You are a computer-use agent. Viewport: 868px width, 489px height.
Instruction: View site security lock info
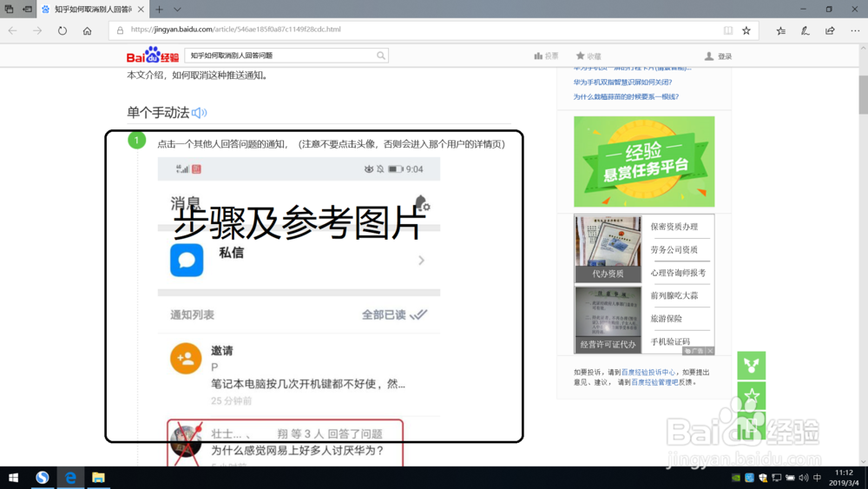pyautogui.click(x=120, y=30)
